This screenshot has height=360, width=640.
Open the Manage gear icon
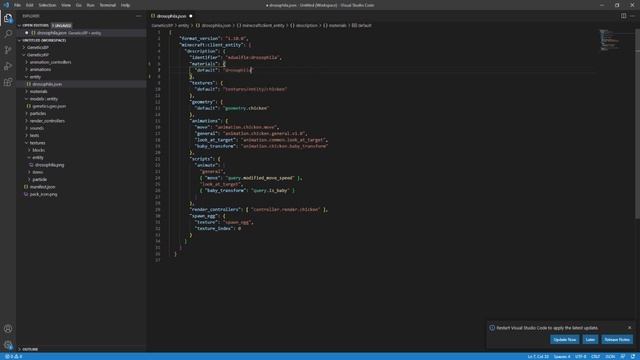(8, 345)
